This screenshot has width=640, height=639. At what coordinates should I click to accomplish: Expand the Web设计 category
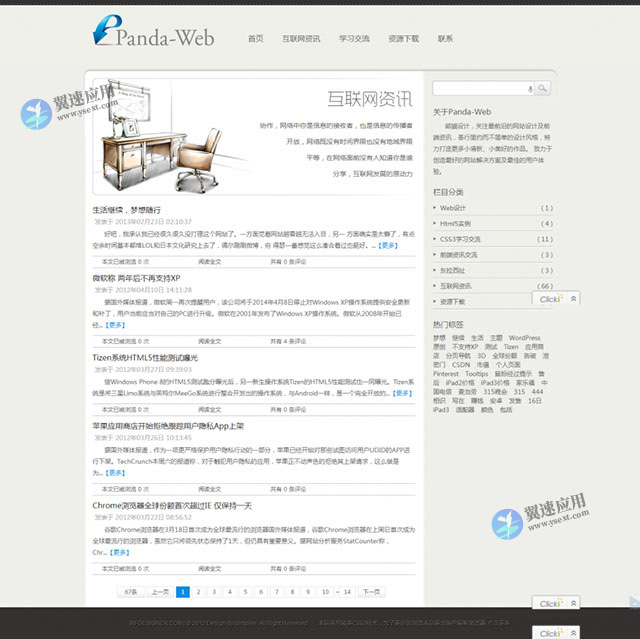tap(453, 208)
